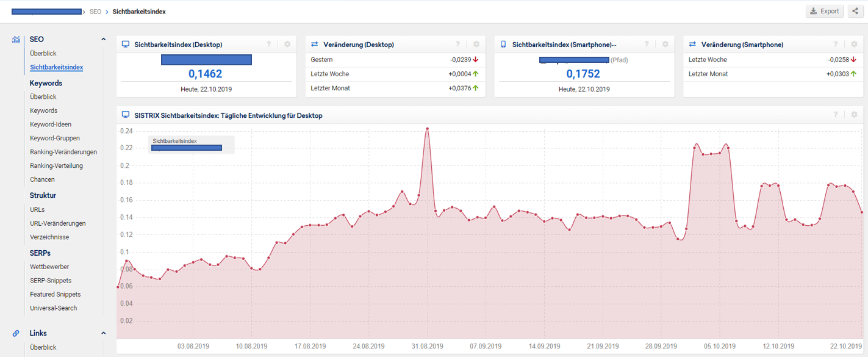Open settings gear on Sichtbarkeitsindex (Smartphone) card
The height and width of the screenshot is (357, 868).
[665, 45]
